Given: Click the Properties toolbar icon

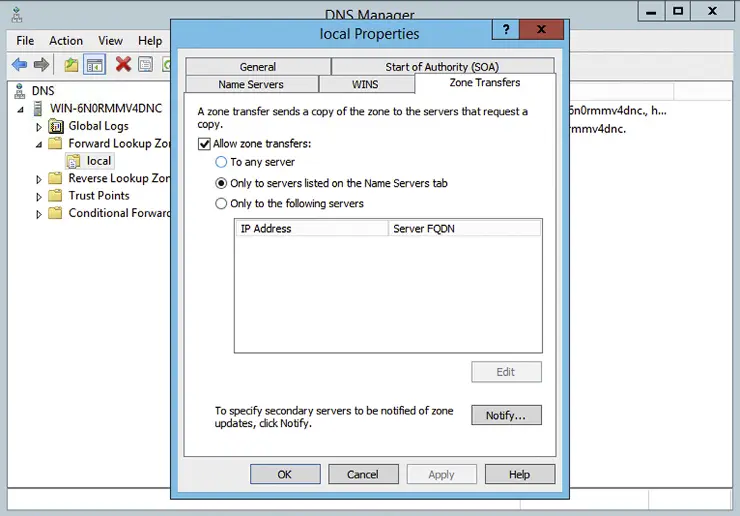Looking at the screenshot, I should (146, 65).
